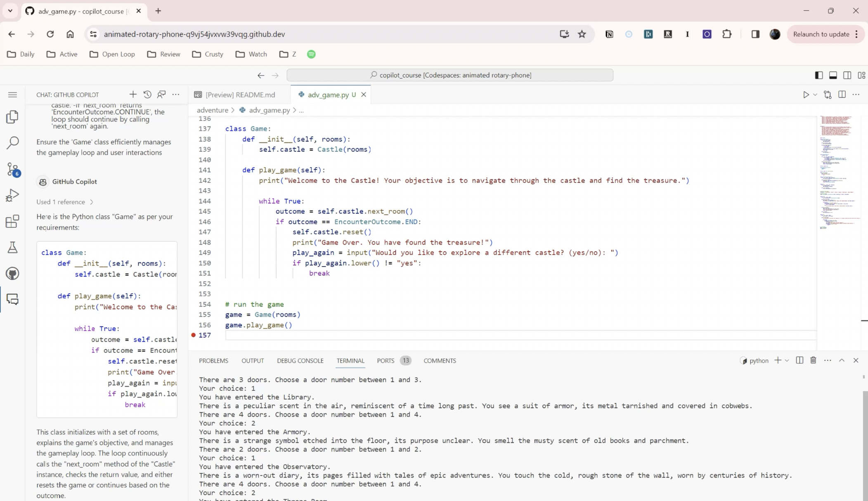This screenshot has width=868, height=501.
Task: Toggle the bottom panel layout button
Action: tap(833, 75)
